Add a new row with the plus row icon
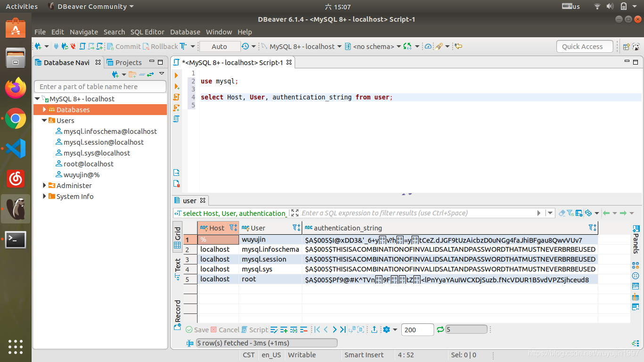Viewport: 644px width, 362px height. (284, 329)
